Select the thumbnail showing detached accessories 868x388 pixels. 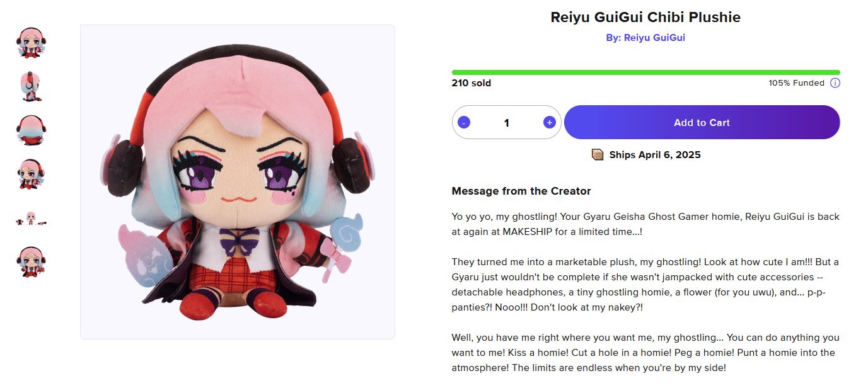(31, 219)
